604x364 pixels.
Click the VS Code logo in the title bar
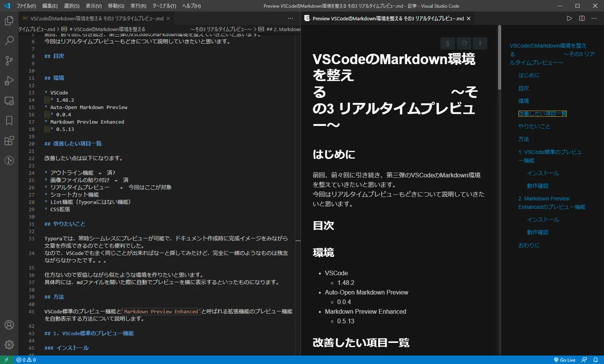pyautogui.click(x=7, y=6)
